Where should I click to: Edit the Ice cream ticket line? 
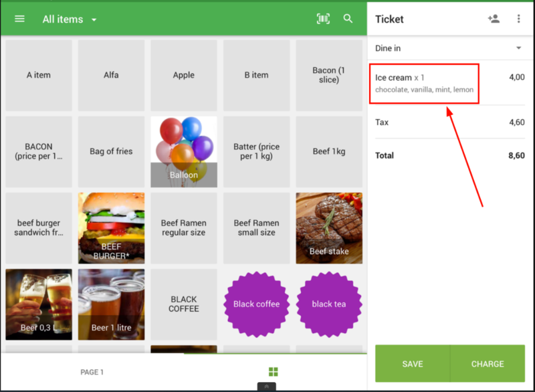click(x=425, y=84)
